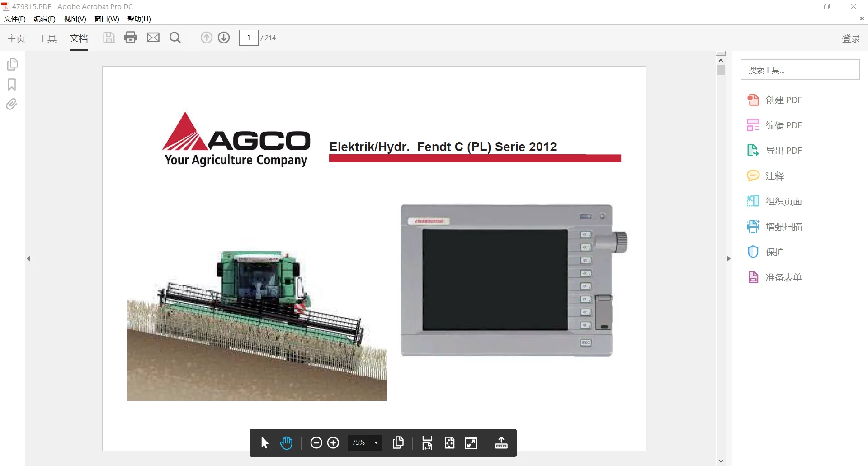
Task: Open the 组织页面 tool label
Action: (x=784, y=201)
